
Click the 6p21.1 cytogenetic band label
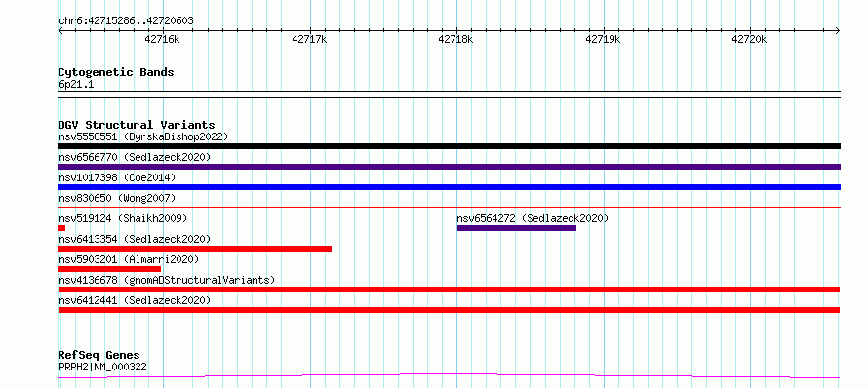click(x=76, y=84)
